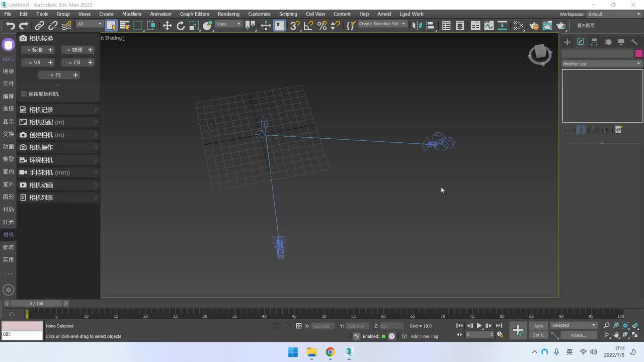Click the Mirror tool icon
This screenshot has height=362, width=644.
[x=417, y=26]
